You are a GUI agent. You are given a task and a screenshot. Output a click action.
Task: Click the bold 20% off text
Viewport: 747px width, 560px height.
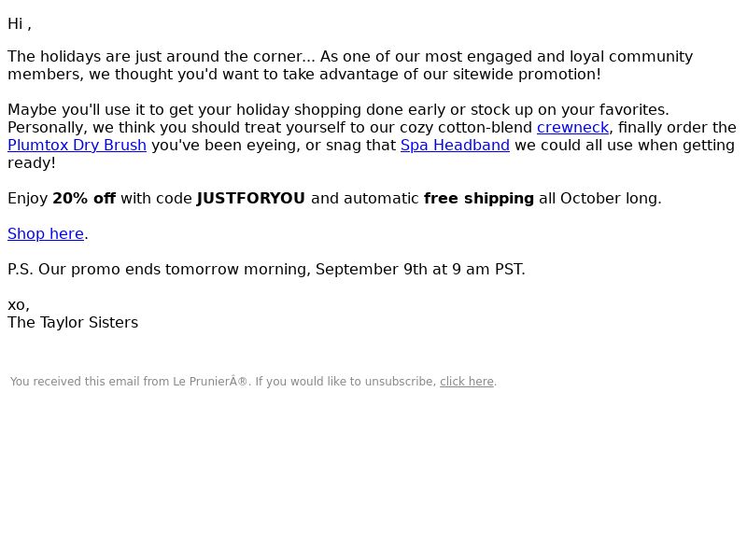click(x=84, y=199)
